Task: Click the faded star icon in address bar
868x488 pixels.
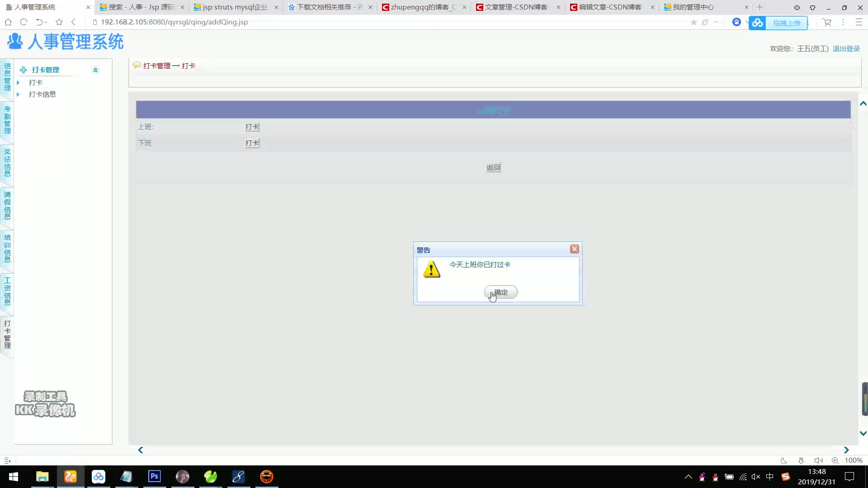Action: (693, 22)
